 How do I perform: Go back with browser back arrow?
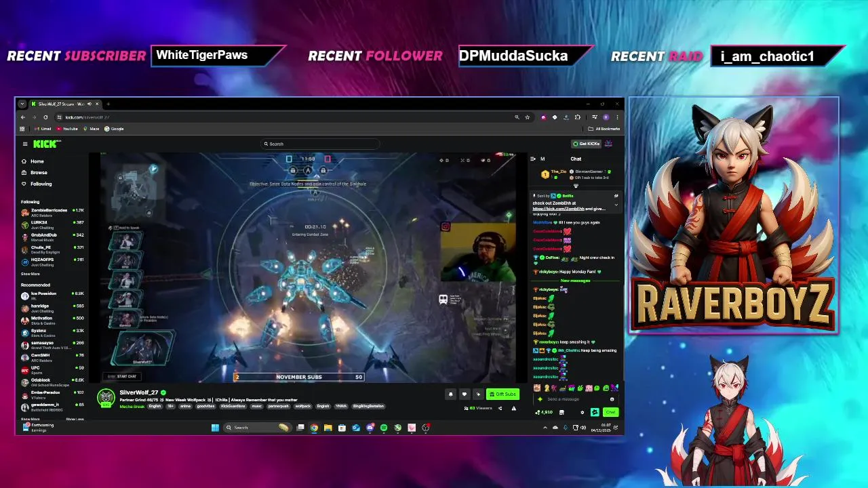tap(23, 117)
